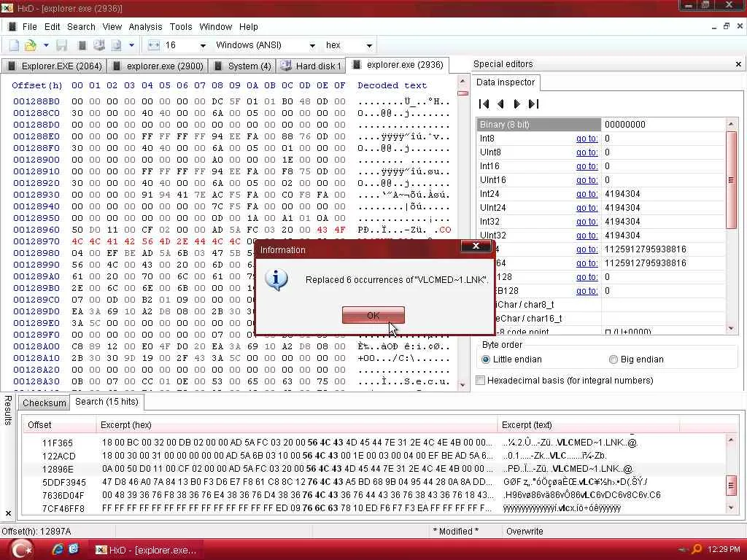Viewport: 747px width, 560px height.
Task: Select search result row 5DDF3945
Action: pos(374,483)
